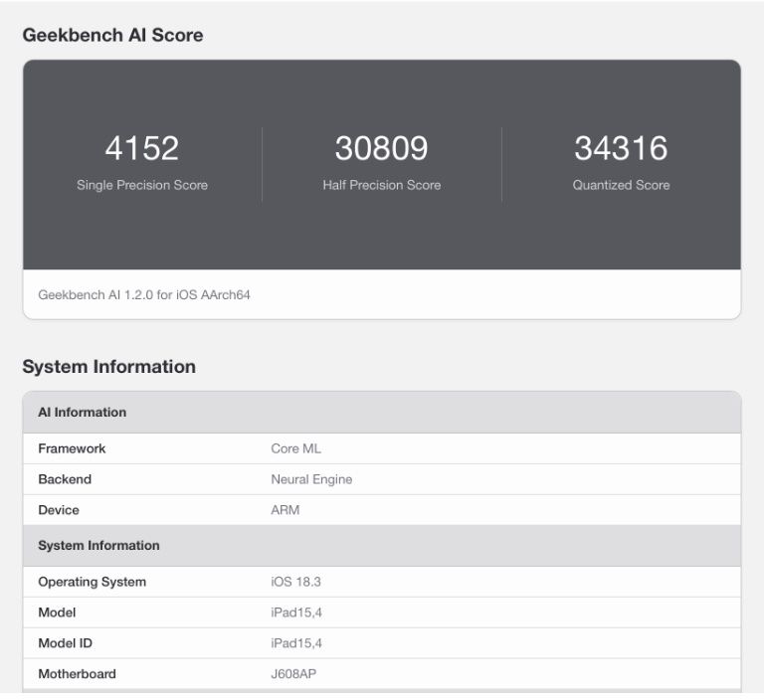Select the ARM device value
The image size is (764, 700).
pos(286,509)
